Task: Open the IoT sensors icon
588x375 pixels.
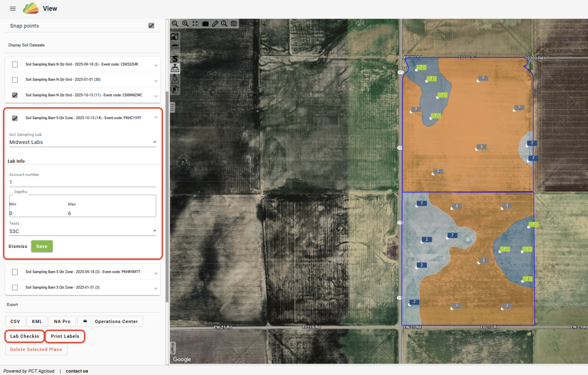Action: 175,89
